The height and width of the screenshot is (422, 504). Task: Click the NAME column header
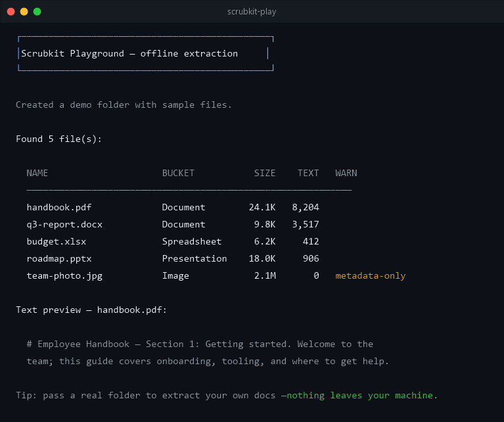coord(37,173)
